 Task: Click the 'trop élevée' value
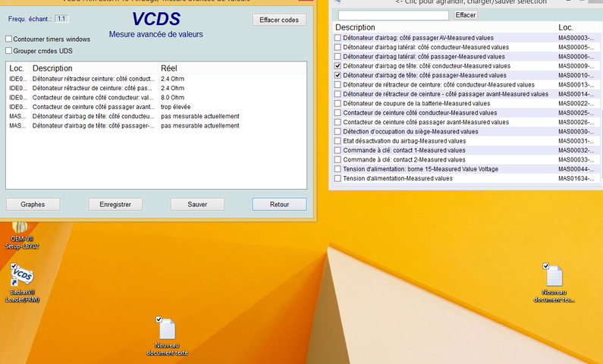175,107
